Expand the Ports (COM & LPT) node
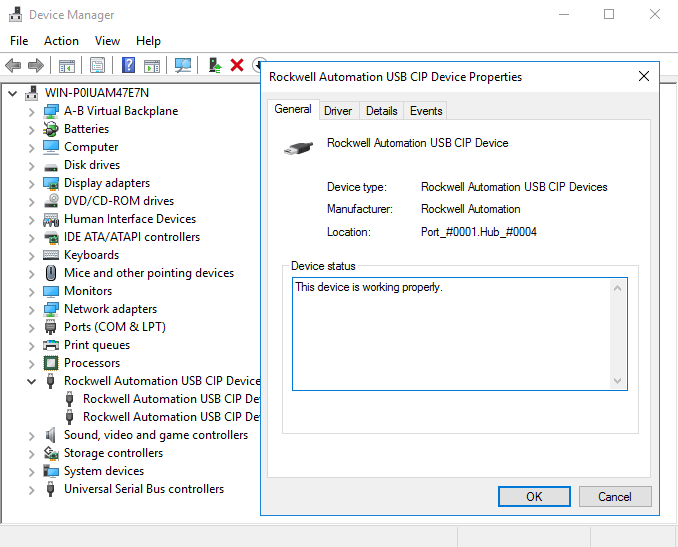 (x=32, y=327)
